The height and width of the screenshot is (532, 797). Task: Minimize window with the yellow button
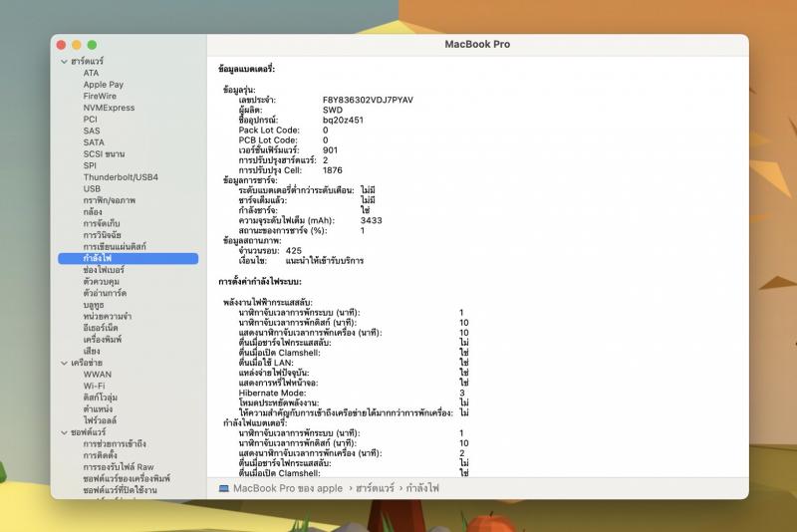(77, 45)
